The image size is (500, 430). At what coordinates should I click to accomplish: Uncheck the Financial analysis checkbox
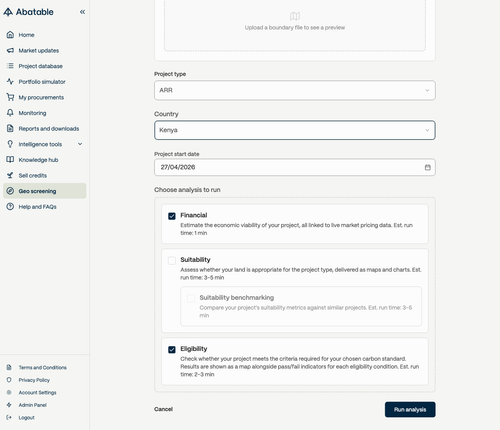[x=172, y=216]
